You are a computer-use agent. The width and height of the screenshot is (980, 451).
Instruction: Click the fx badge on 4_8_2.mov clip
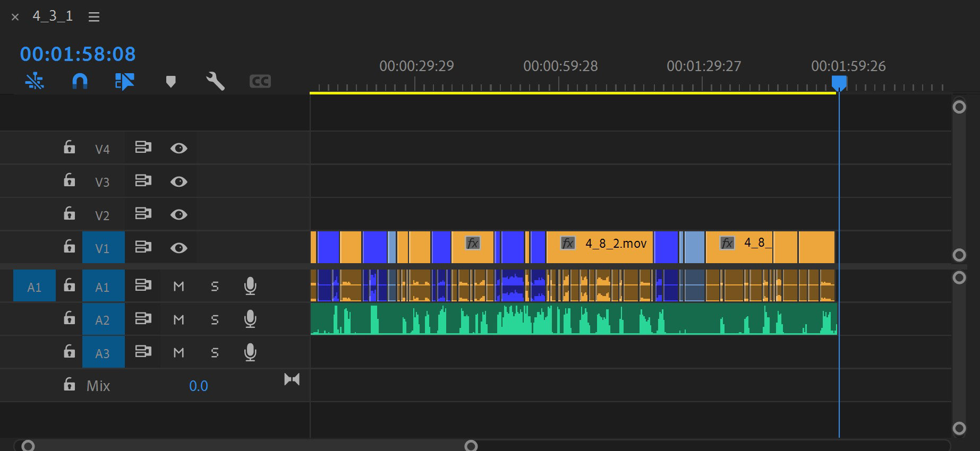(568, 243)
